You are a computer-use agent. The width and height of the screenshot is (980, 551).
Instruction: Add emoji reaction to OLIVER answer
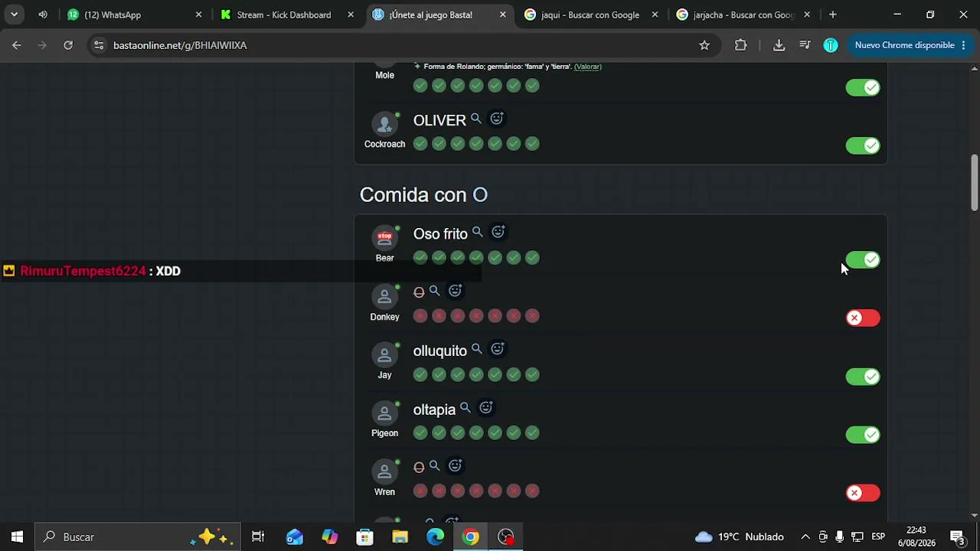click(x=497, y=119)
